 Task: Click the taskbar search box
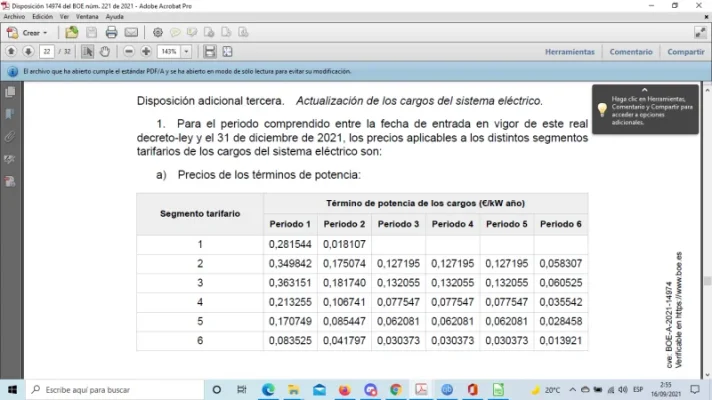114,390
